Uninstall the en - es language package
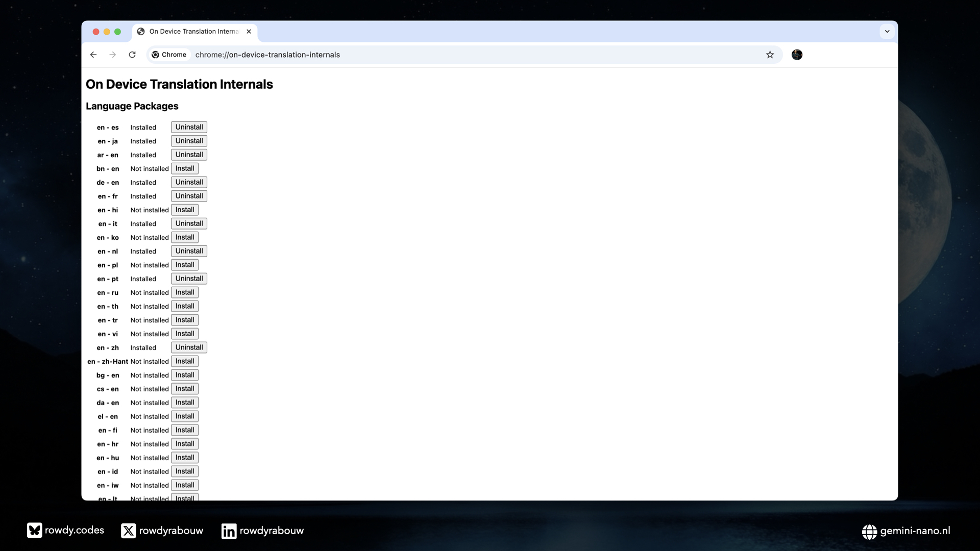The height and width of the screenshot is (551, 980). point(189,127)
